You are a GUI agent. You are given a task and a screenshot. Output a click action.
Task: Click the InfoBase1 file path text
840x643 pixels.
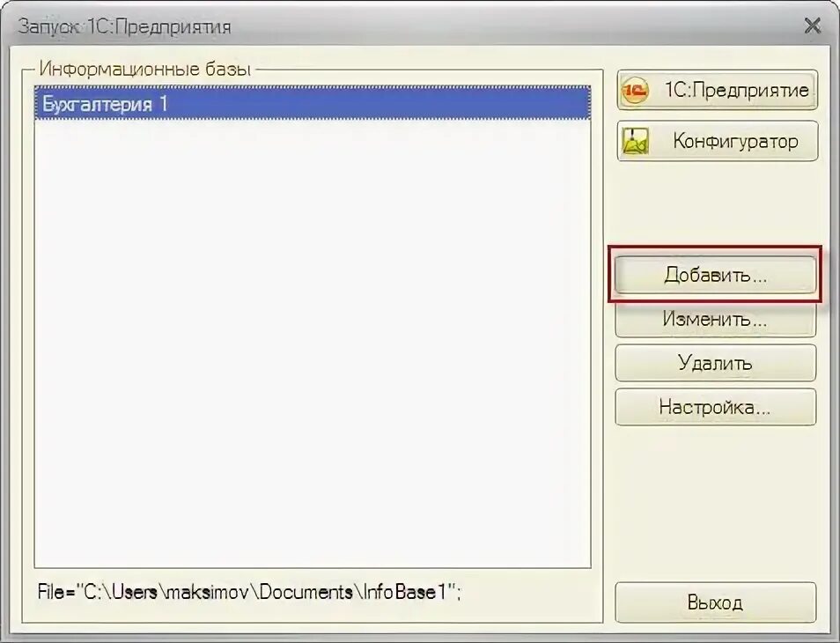[250, 592]
